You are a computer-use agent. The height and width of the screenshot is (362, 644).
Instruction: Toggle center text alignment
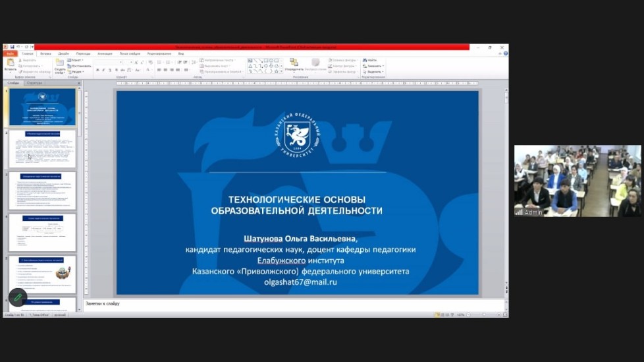[164, 70]
